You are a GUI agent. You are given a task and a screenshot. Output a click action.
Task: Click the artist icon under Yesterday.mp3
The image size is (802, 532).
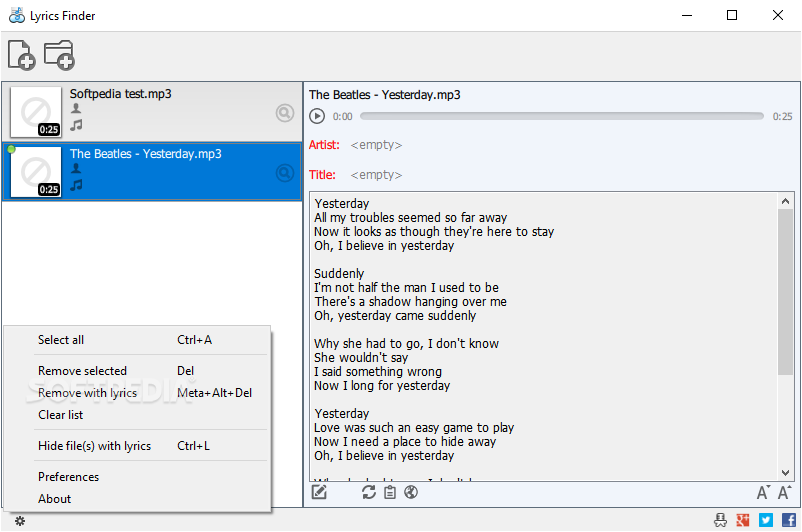pos(76,168)
